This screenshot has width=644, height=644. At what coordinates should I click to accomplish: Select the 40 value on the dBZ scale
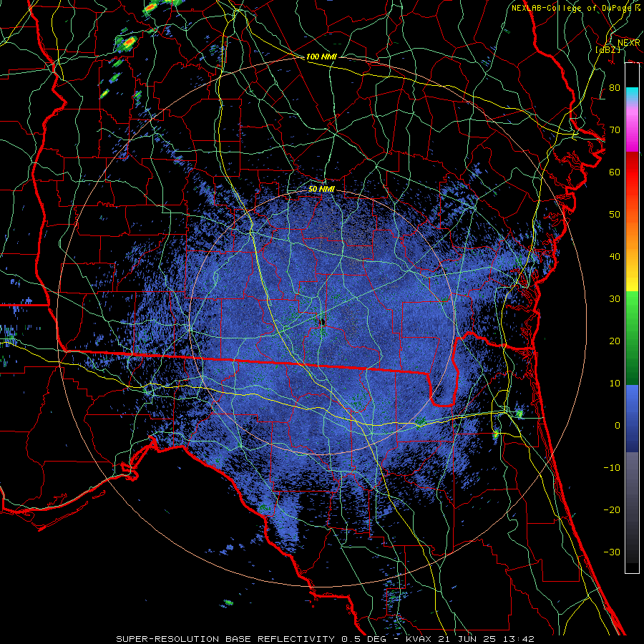click(x=615, y=257)
